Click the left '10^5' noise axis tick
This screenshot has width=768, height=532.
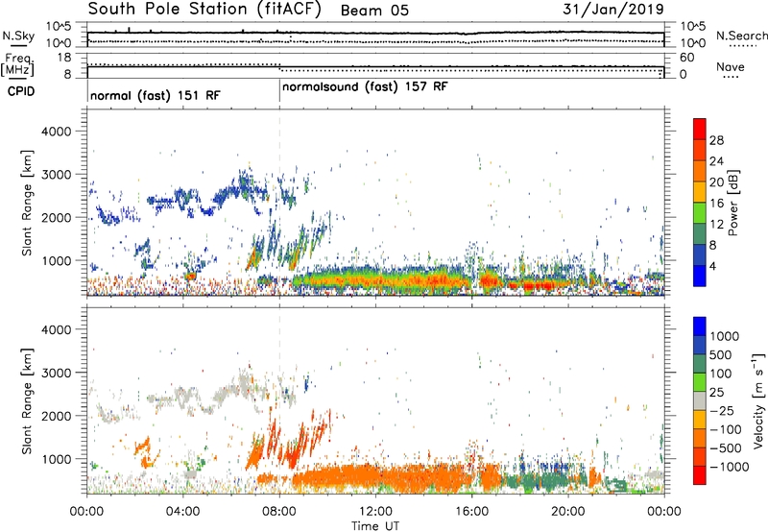click(x=59, y=27)
